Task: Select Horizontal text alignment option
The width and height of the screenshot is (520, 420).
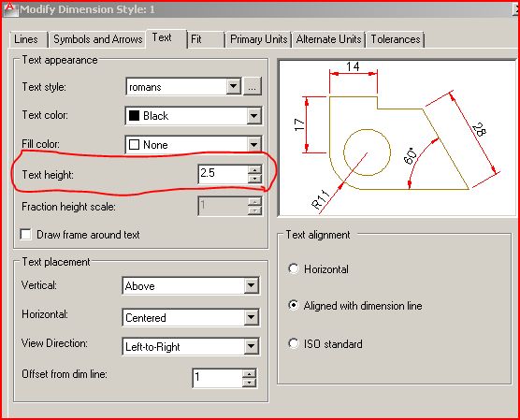Action: [293, 268]
